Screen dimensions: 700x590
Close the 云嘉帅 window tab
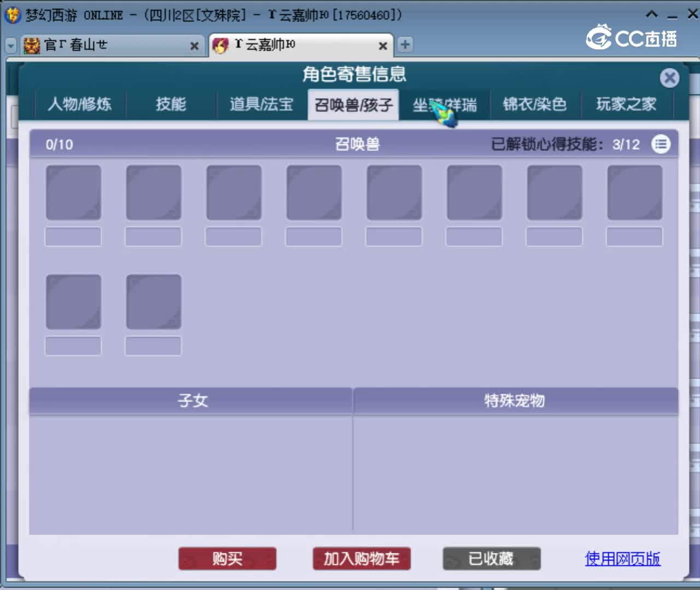383,46
